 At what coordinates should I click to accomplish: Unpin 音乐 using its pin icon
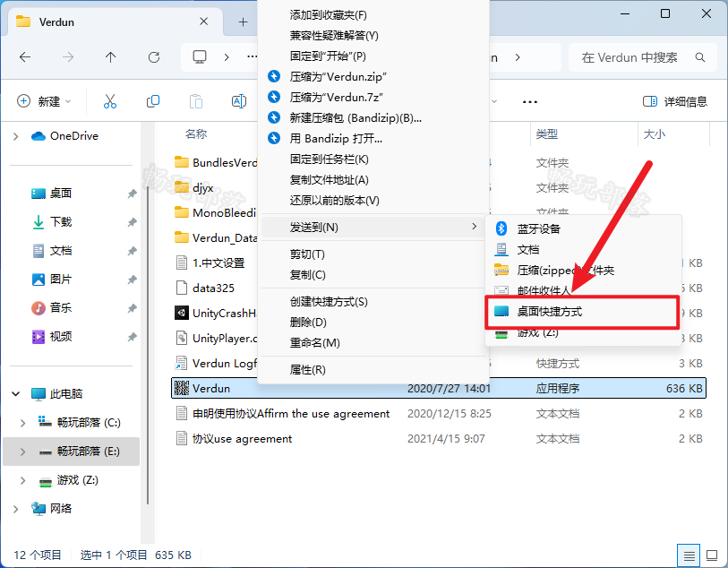click(x=133, y=308)
